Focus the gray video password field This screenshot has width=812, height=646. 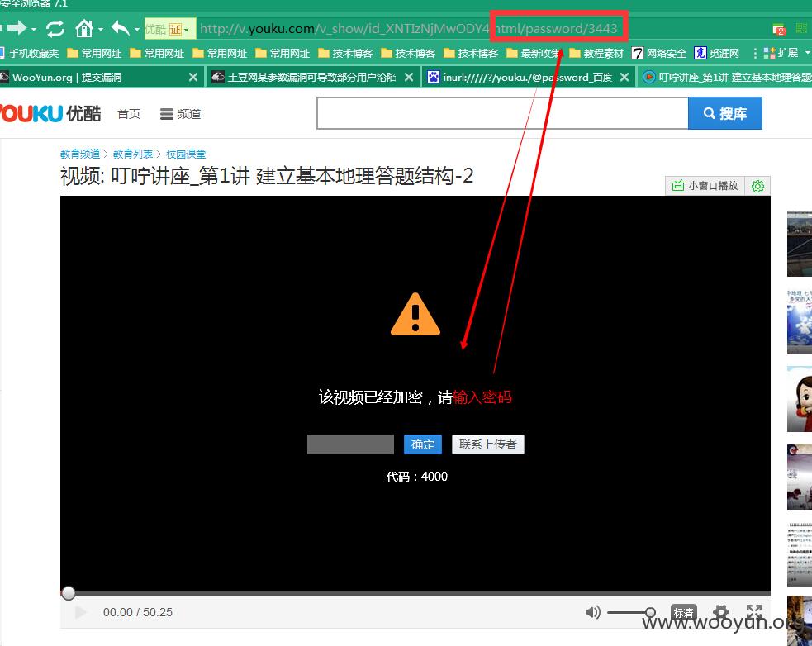[350, 444]
